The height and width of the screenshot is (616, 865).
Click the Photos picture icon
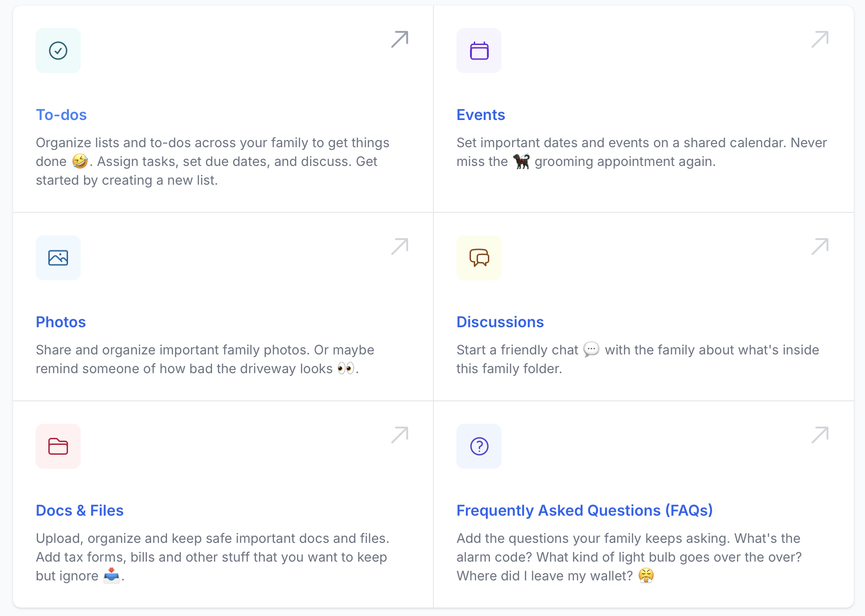(58, 258)
